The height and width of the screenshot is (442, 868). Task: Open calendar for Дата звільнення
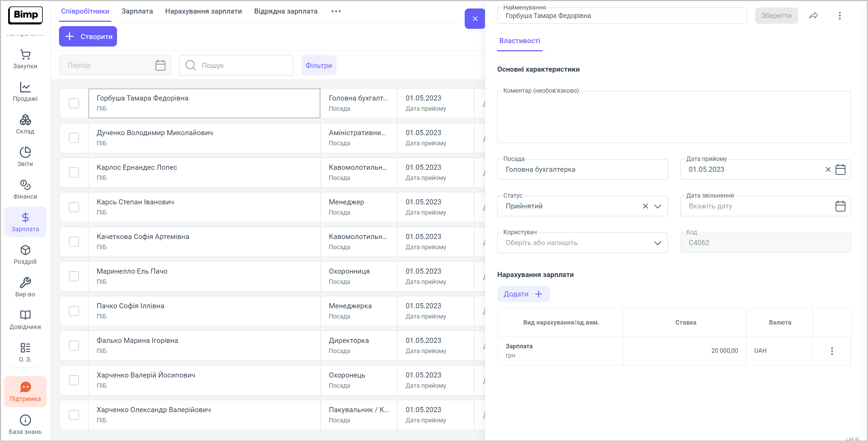pos(840,206)
